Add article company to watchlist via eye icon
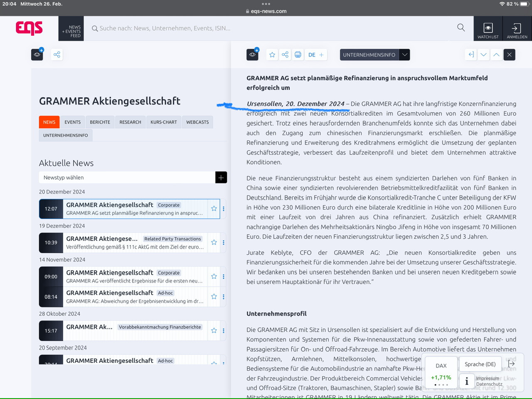 252,55
